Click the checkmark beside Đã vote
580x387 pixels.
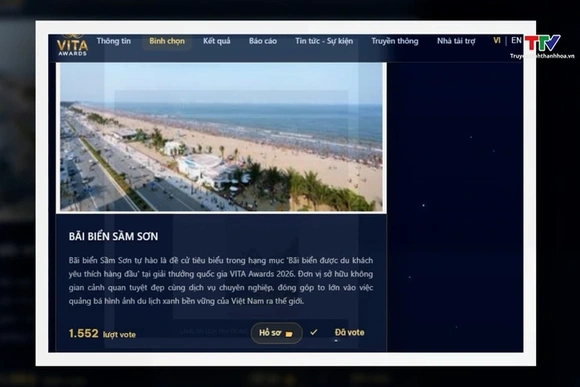pos(314,332)
